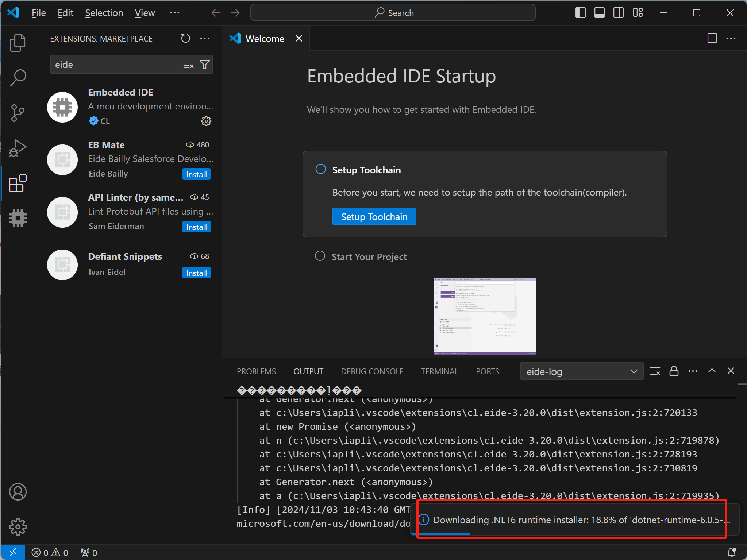Viewport: 747px width, 560px height.
Task: Switch to the TERMINAL panel tab
Action: click(x=440, y=371)
